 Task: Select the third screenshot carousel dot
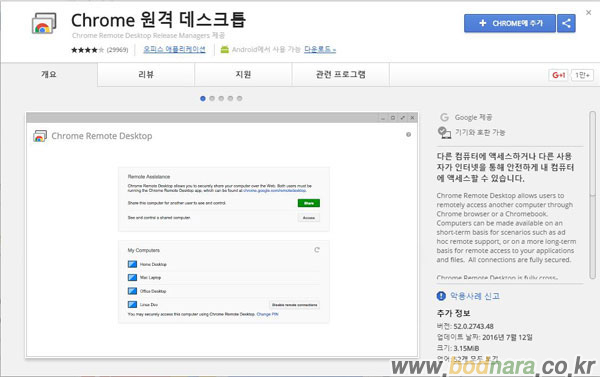(221, 98)
